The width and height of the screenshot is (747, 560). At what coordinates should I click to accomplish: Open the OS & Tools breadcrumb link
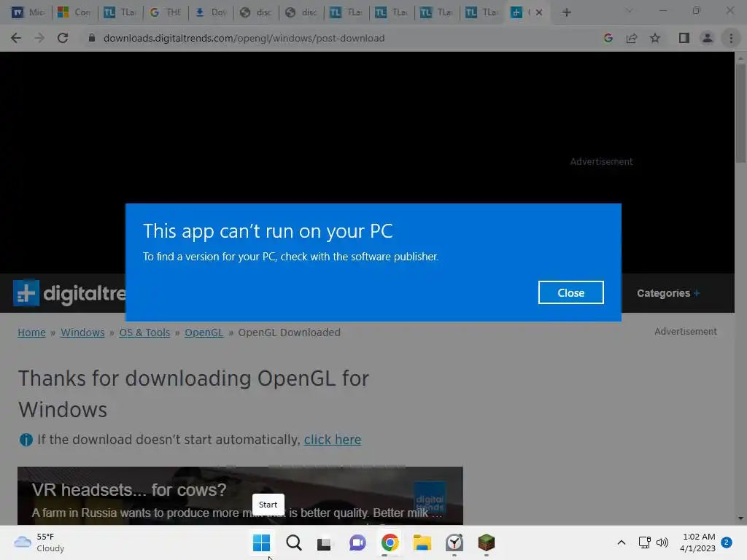pos(144,332)
